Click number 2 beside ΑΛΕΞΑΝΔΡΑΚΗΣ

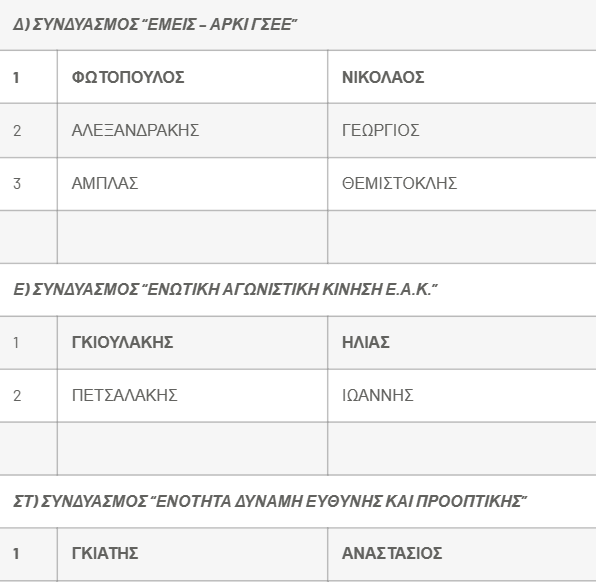pyautogui.click(x=17, y=131)
